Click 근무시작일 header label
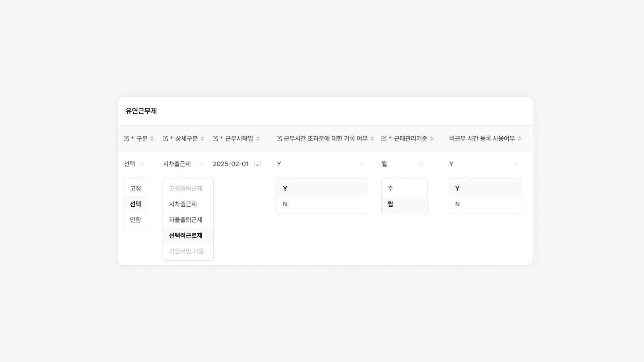644x362 pixels. [x=239, y=138]
